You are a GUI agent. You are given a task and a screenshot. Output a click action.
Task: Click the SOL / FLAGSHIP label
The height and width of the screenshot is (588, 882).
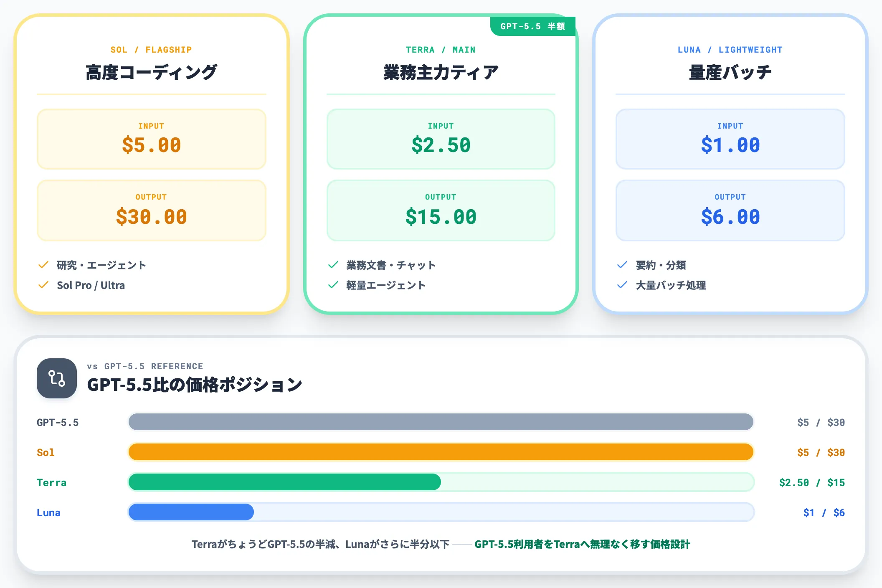(x=151, y=50)
